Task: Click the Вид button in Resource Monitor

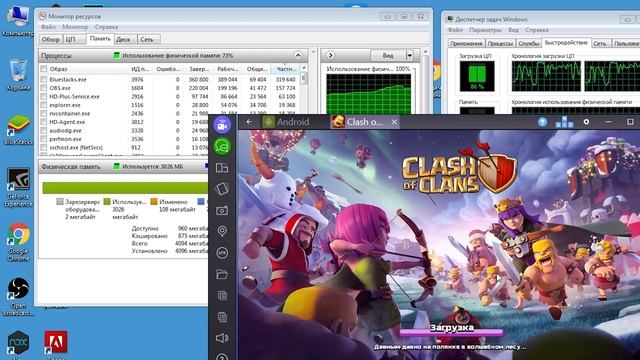Action: [388, 55]
